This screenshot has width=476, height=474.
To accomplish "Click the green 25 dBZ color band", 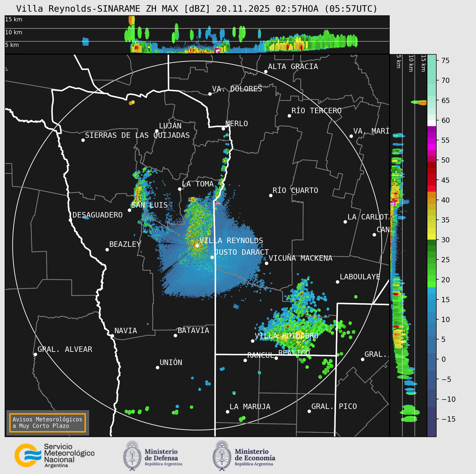I will click(x=432, y=260).
